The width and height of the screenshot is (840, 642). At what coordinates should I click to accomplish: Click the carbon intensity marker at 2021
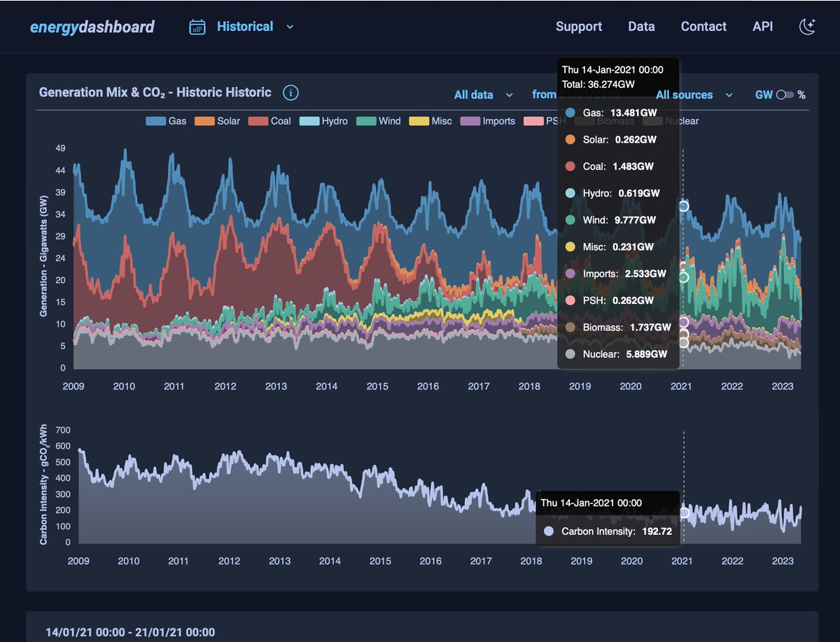pos(684,512)
